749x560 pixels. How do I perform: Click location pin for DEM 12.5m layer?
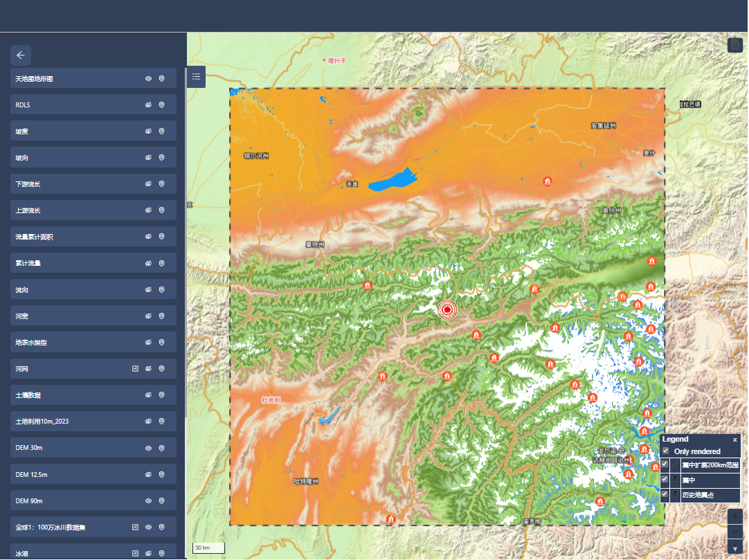[162, 474]
